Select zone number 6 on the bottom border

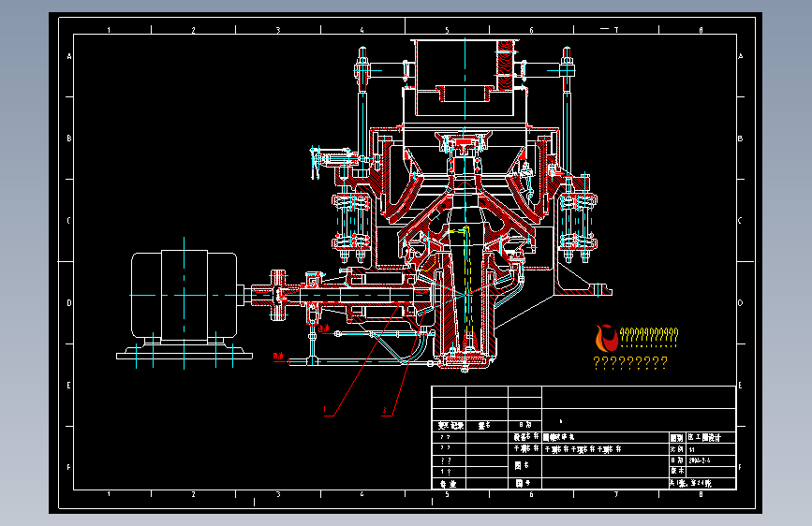[x=531, y=494]
